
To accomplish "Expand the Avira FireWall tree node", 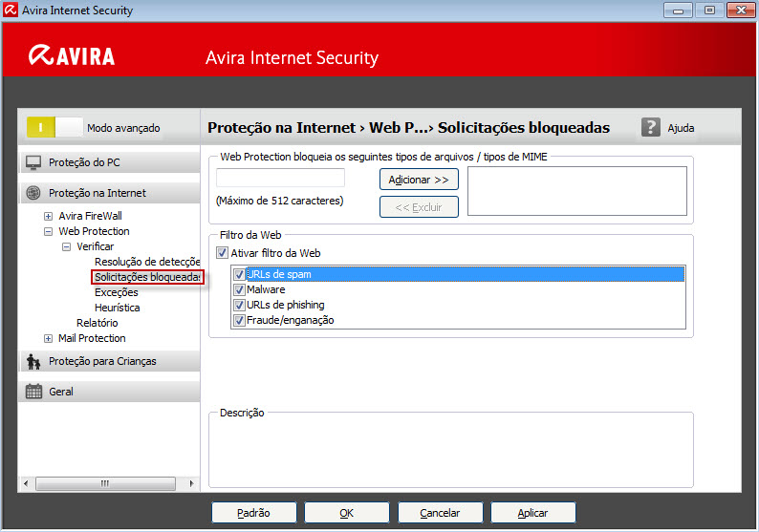I will (48, 216).
